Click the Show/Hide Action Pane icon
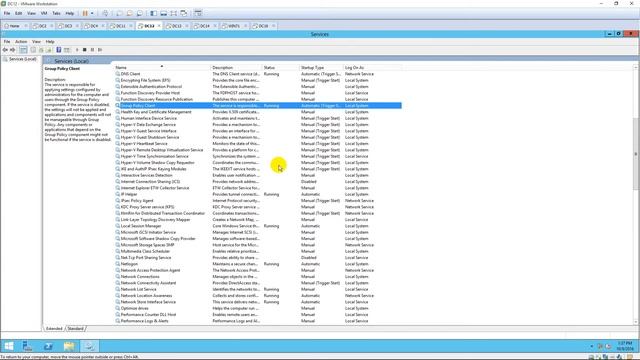This screenshot has height=360, width=640. 67,50
